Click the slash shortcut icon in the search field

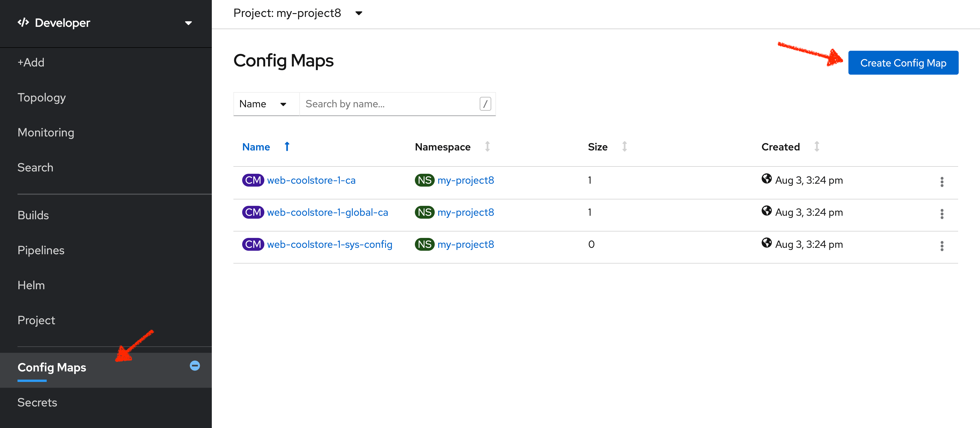(x=485, y=104)
